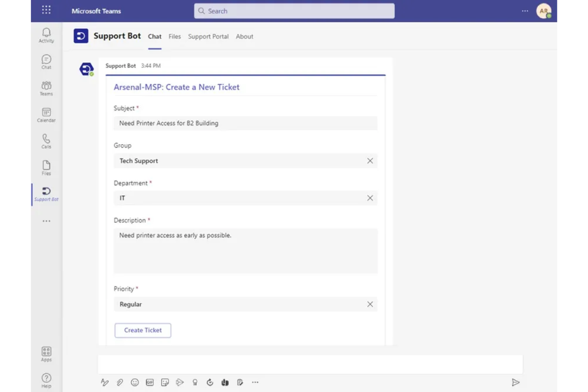This screenshot has height=392, width=588.
Task: Insert a Loop component
Action: coord(225,382)
